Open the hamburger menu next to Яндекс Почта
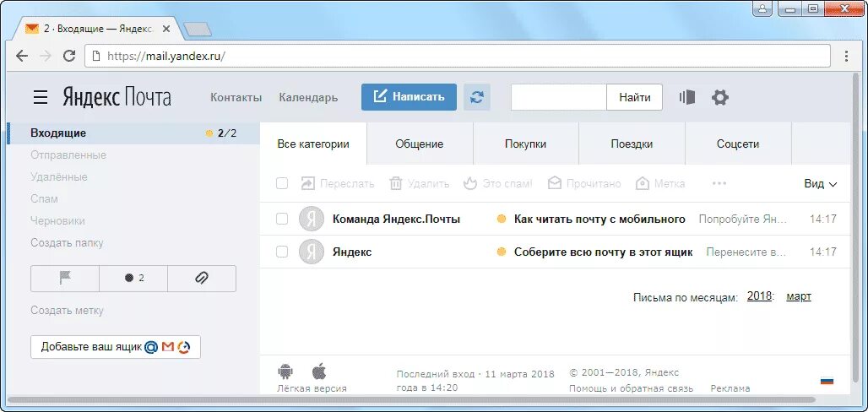This screenshot has height=412, width=868. coord(41,97)
